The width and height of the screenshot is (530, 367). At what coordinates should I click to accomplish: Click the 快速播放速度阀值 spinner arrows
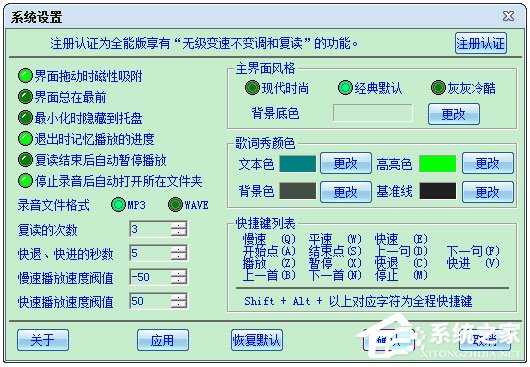pyautogui.click(x=179, y=301)
